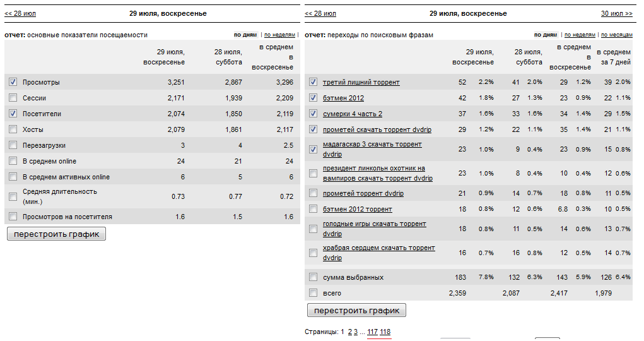Click перестроить график under search phrases table
The height and width of the screenshot is (341, 644).
click(x=356, y=310)
